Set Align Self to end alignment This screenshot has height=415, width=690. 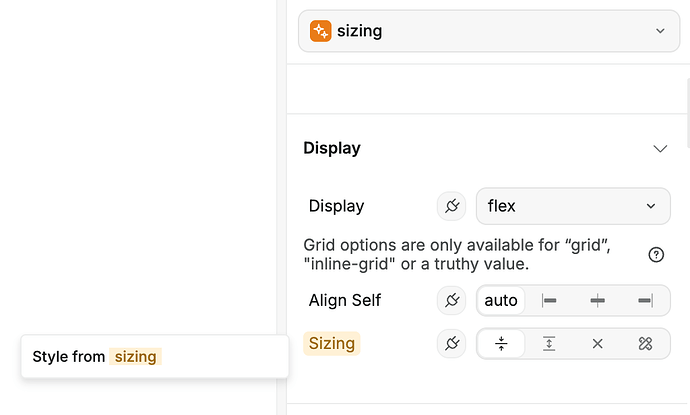pyautogui.click(x=645, y=300)
